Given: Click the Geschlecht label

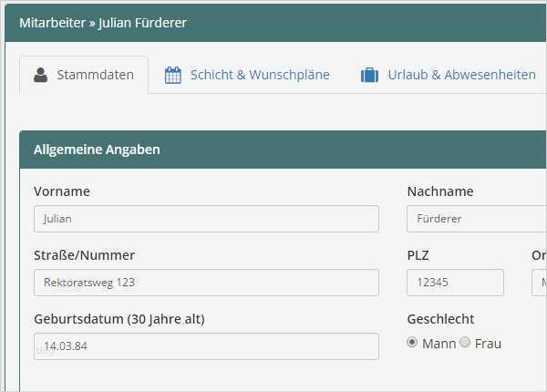Looking at the screenshot, I should [x=440, y=319].
